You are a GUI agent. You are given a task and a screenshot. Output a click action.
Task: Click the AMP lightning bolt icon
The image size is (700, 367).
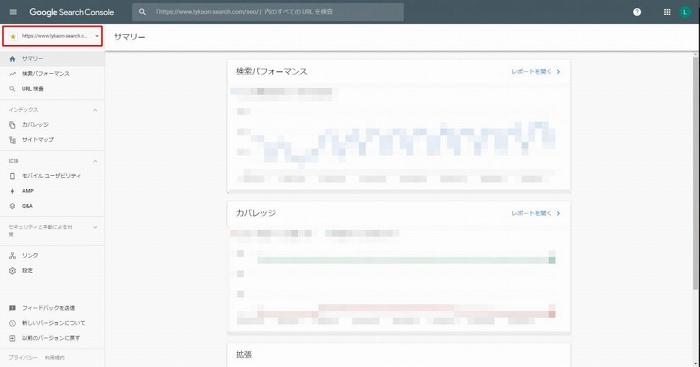pos(12,191)
